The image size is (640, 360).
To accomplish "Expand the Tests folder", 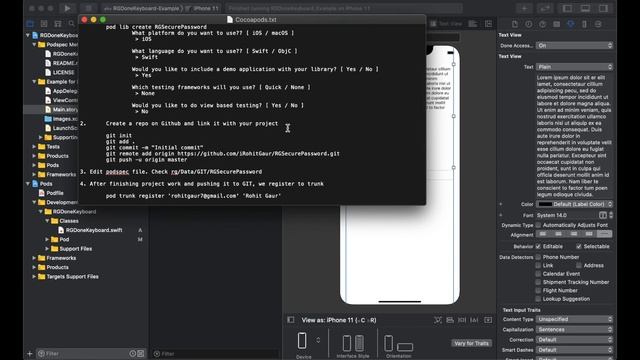I will pyautogui.click(x=34, y=147).
